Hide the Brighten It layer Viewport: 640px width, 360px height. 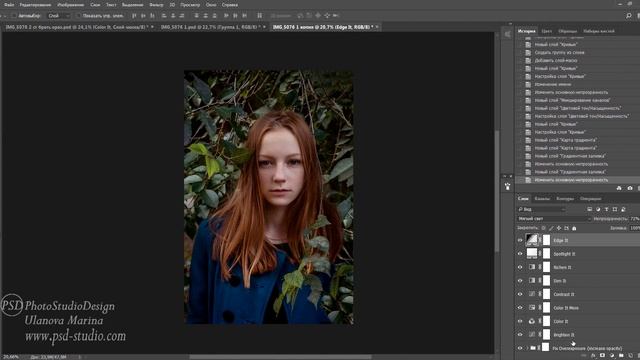[x=520, y=335]
